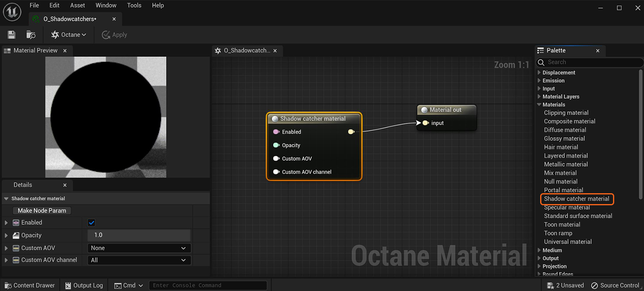Click the 2 Unsaved button
Image resolution: width=644 pixels, height=291 pixels.
(x=566, y=285)
